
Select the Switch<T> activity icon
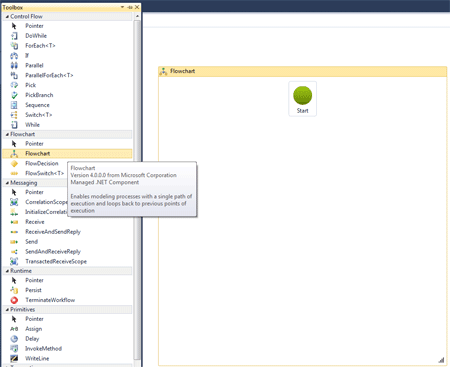14,115
